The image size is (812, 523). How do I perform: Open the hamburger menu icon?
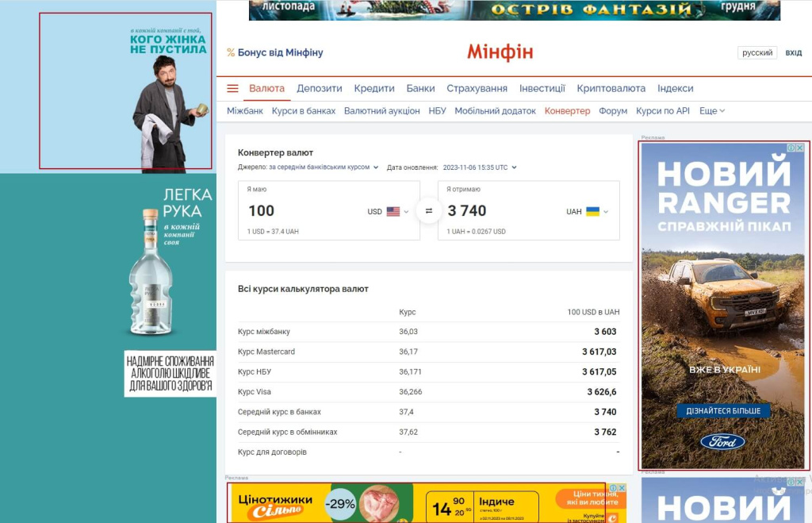232,89
